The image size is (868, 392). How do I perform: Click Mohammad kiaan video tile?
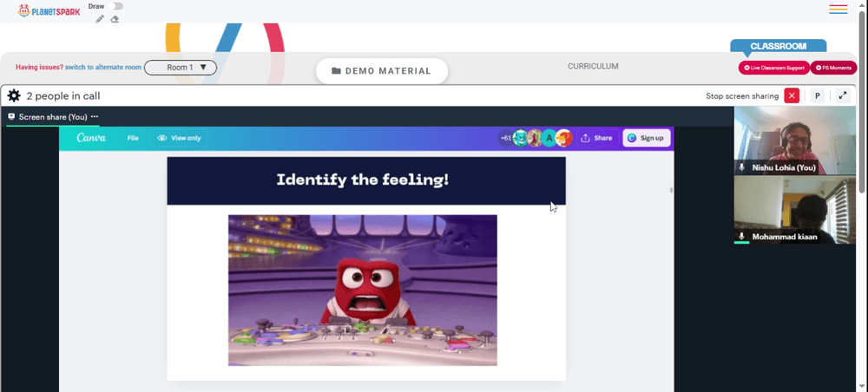coord(794,210)
